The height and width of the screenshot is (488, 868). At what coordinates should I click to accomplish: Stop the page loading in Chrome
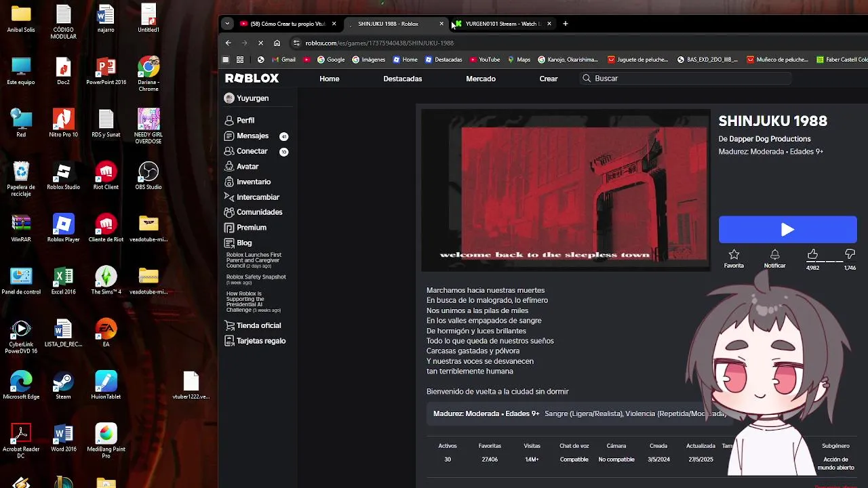click(261, 43)
